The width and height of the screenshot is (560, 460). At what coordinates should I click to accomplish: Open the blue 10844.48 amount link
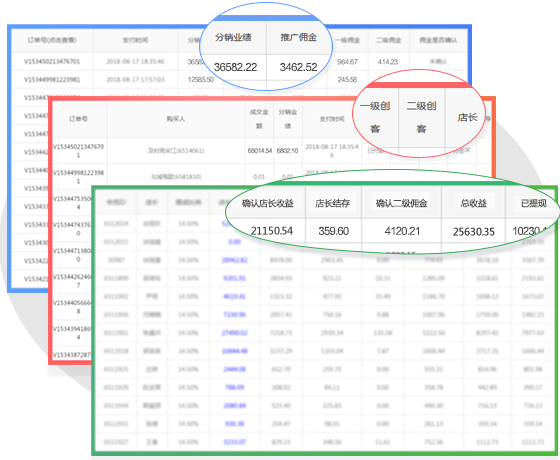pyautogui.click(x=234, y=351)
